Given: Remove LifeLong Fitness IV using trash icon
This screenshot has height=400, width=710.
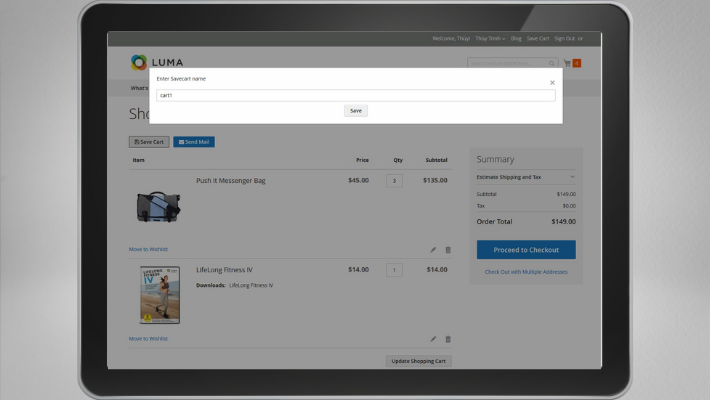Looking at the screenshot, I should click(448, 339).
